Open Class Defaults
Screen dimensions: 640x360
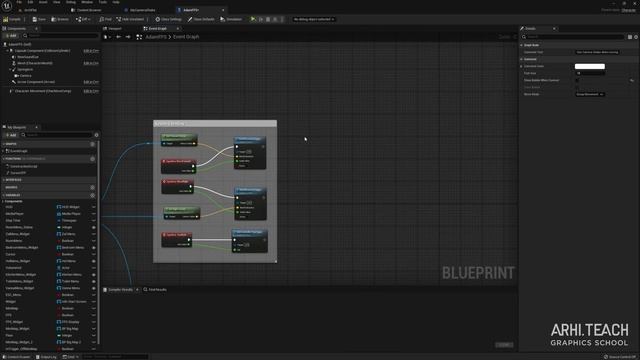click(x=201, y=19)
